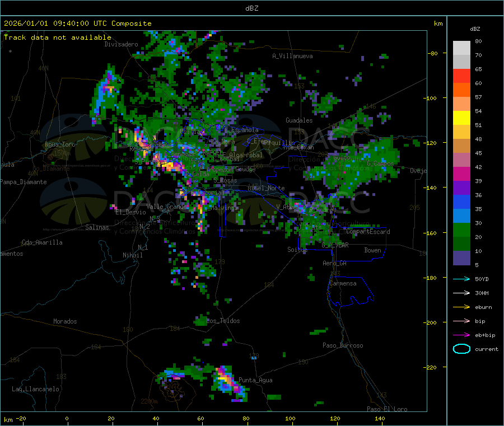Click the Salinas location label
This screenshot has width=504, height=426.
97,227
